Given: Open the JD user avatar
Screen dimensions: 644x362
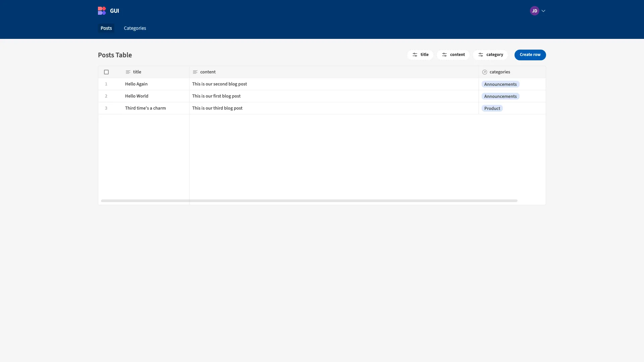Looking at the screenshot, I should (534, 11).
